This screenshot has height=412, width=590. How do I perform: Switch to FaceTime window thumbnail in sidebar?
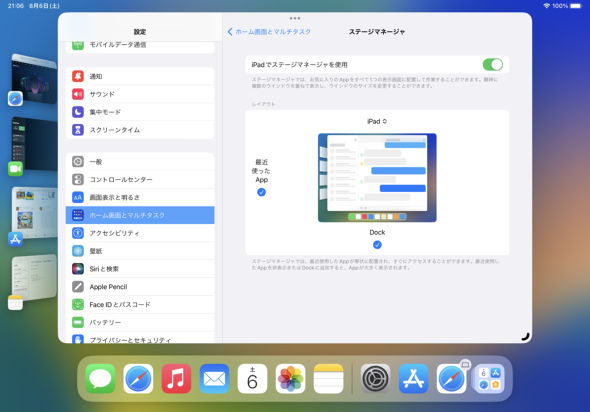pyautogui.click(x=34, y=144)
